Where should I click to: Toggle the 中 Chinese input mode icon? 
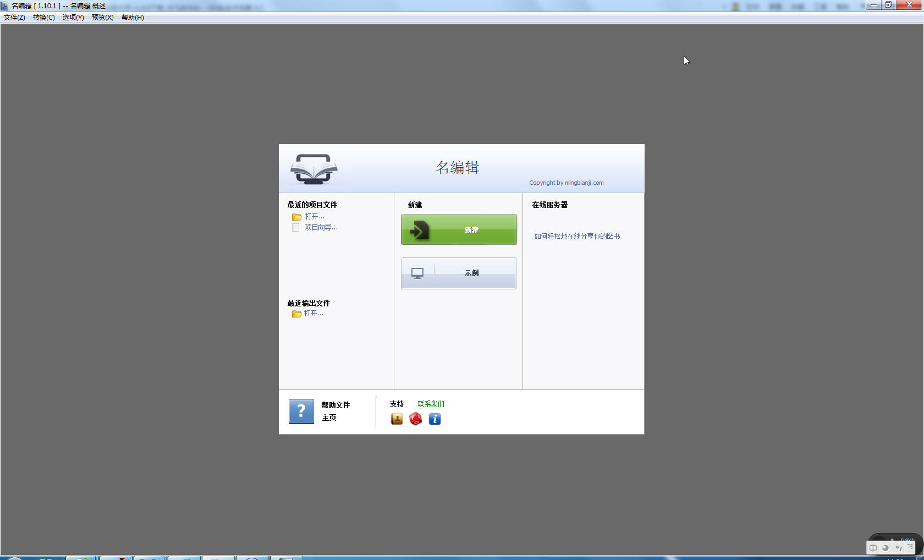click(x=873, y=548)
